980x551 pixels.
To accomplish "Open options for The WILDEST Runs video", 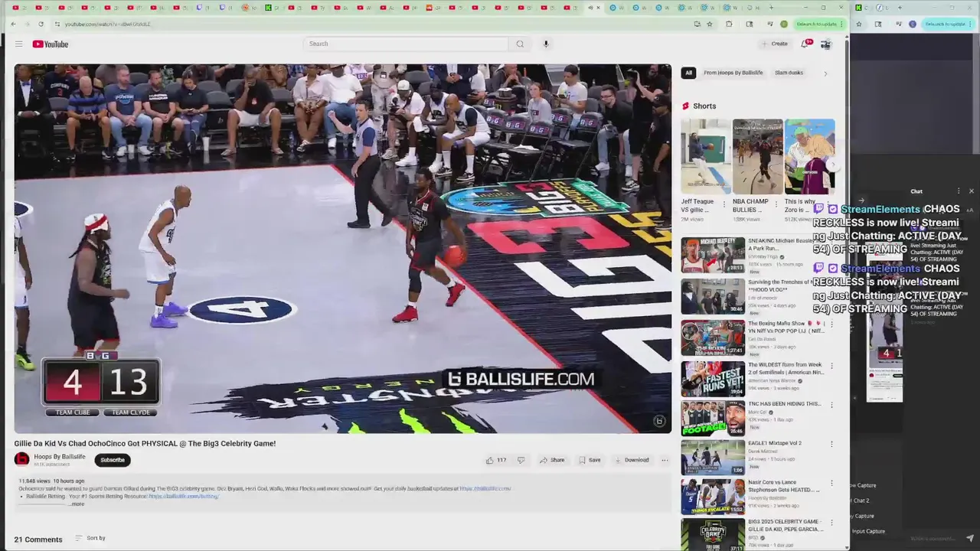I will (831, 366).
